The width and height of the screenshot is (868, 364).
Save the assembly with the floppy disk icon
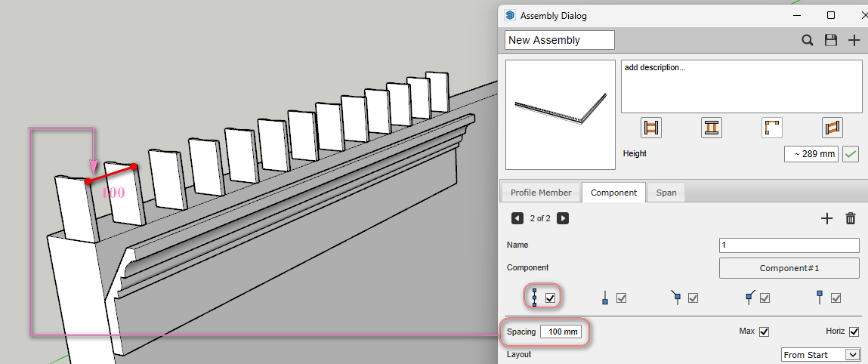(x=831, y=40)
